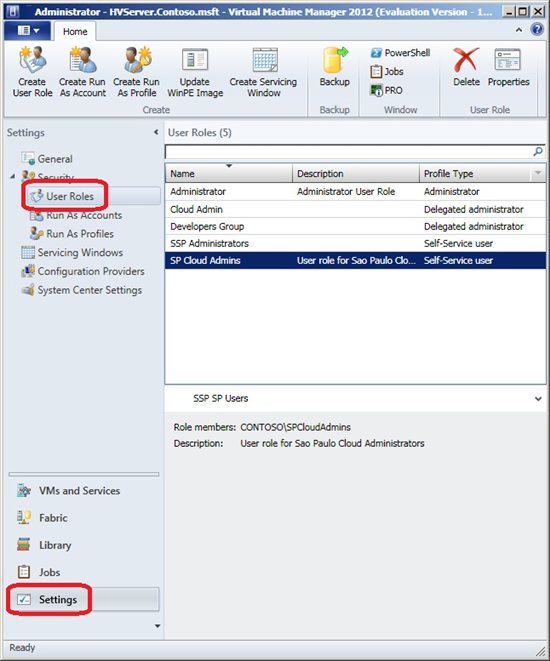Select General in Settings tree
This screenshot has height=661, width=550.
[47, 159]
